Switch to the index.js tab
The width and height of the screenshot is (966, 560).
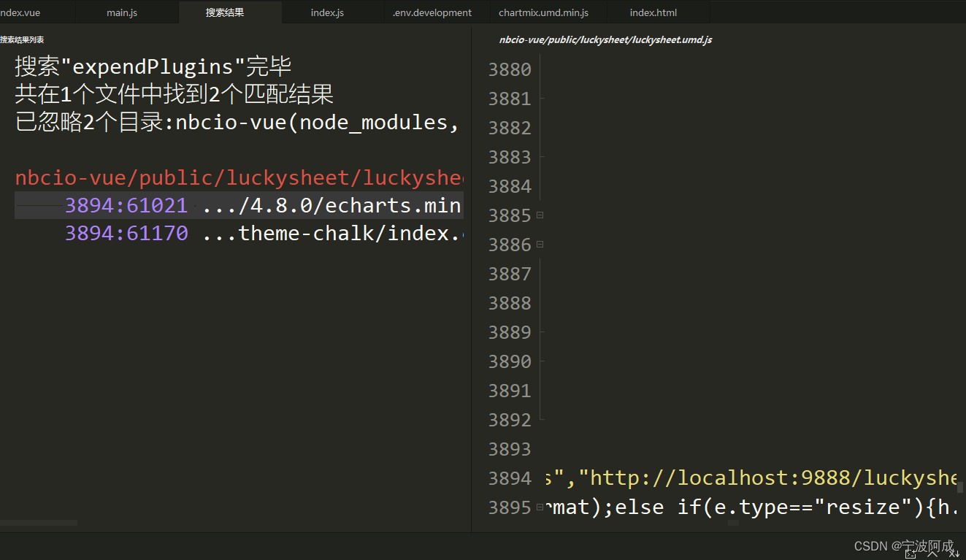click(326, 12)
